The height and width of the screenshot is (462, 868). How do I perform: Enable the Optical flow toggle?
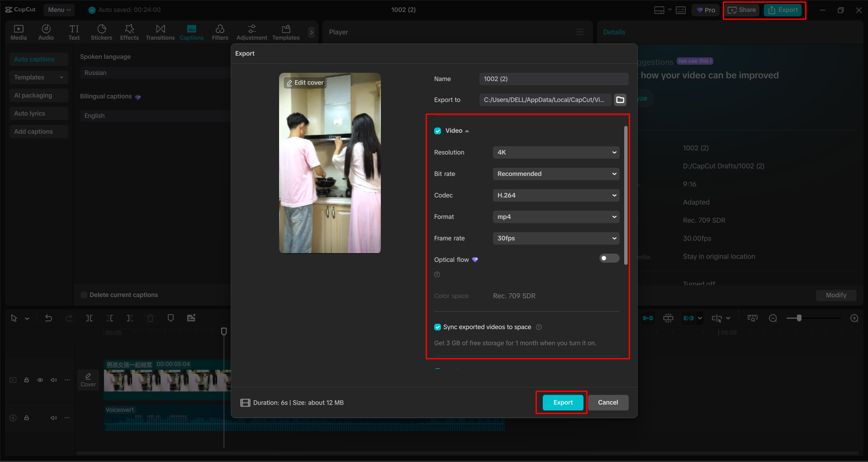pyautogui.click(x=609, y=258)
